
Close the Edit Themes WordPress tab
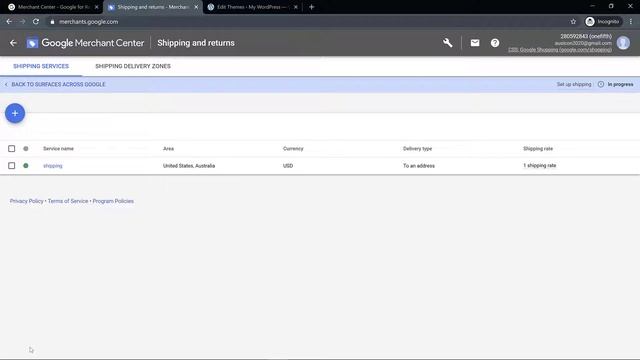296,7
